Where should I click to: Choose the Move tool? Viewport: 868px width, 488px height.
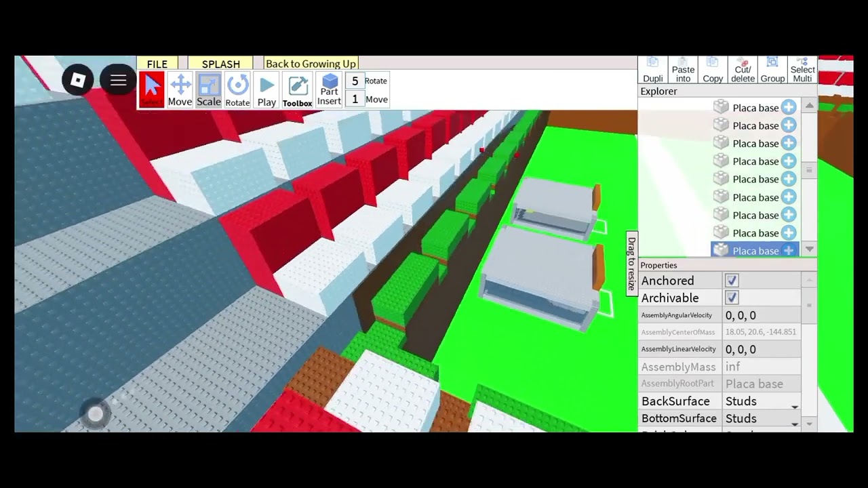click(180, 90)
